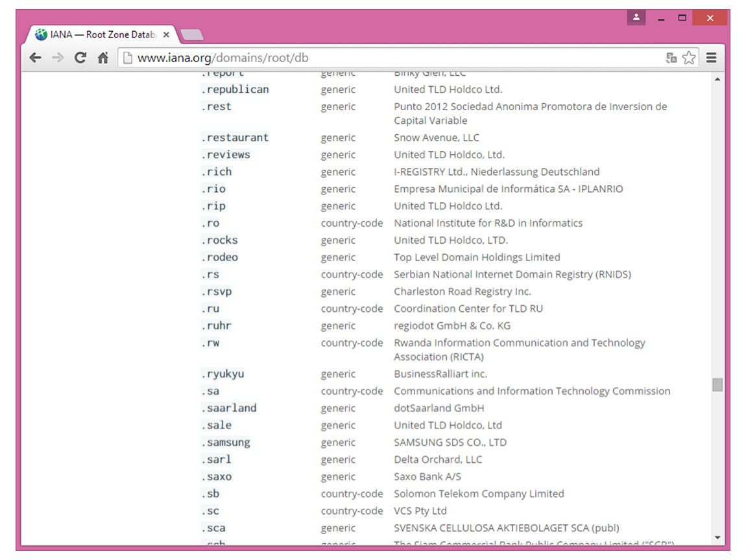Open the .sb domain link
Screen dimensions: 746x560
coord(210,493)
